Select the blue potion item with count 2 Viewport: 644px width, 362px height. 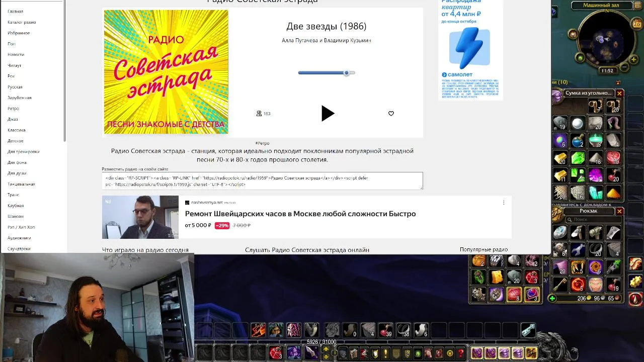(578, 141)
